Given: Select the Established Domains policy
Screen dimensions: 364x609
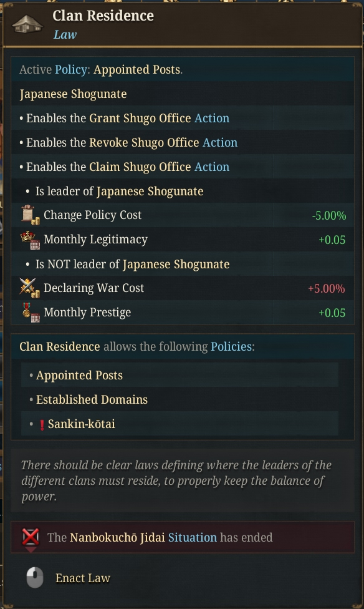Looking at the screenshot, I should click(92, 399).
